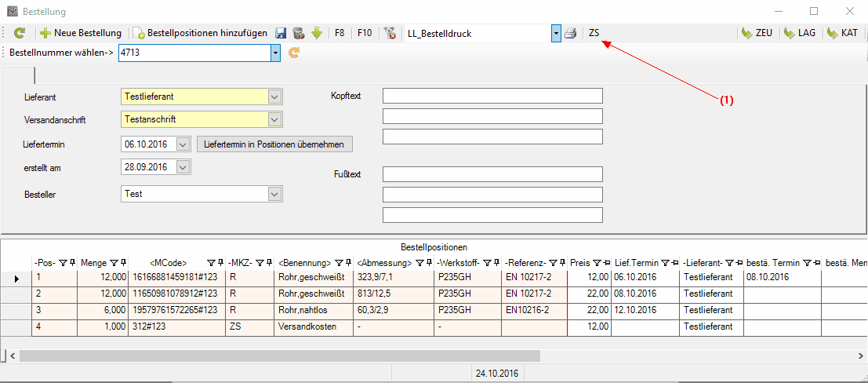
Task: Click the orange reload icon beside order number
Action: click(294, 53)
